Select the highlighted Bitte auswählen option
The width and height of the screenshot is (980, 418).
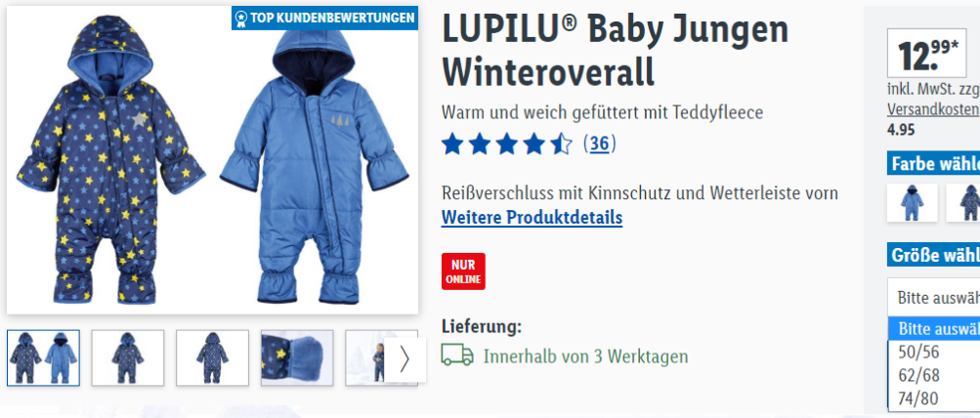(934, 329)
